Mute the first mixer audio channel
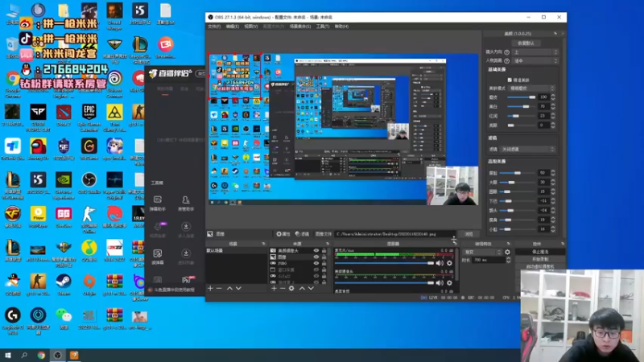Viewport: 644px width, 362px height. (x=440, y=263)
